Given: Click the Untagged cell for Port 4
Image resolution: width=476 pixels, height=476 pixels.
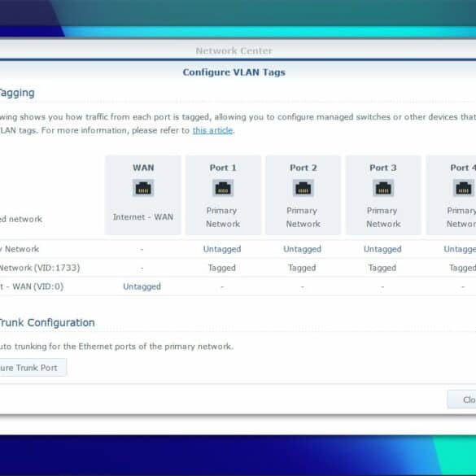Looking at the screenshot, I should (460, 249).
